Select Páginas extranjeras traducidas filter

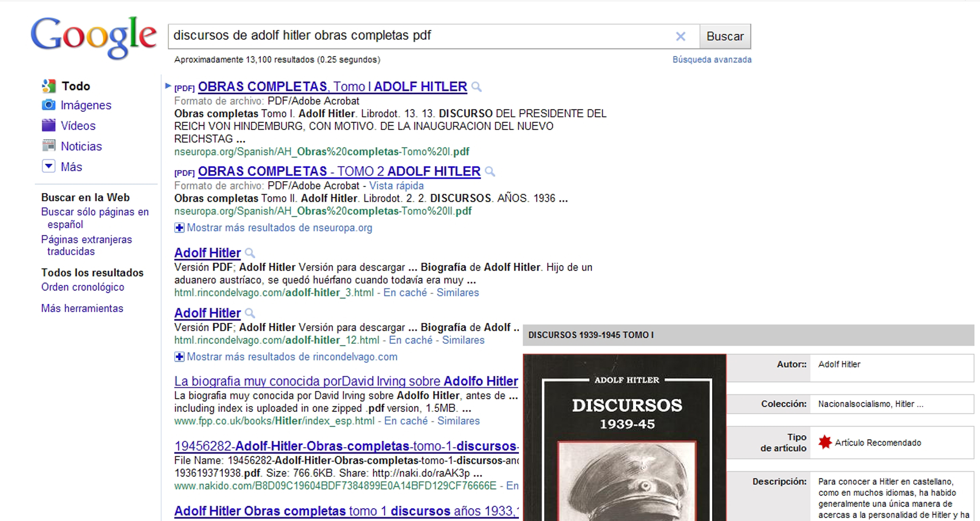pos(86,245)
